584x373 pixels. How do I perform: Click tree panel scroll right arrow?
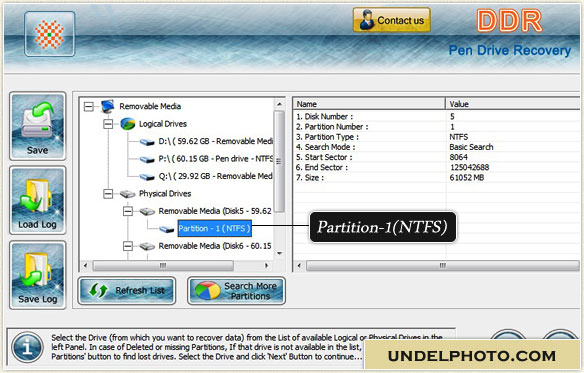[267, 266]
